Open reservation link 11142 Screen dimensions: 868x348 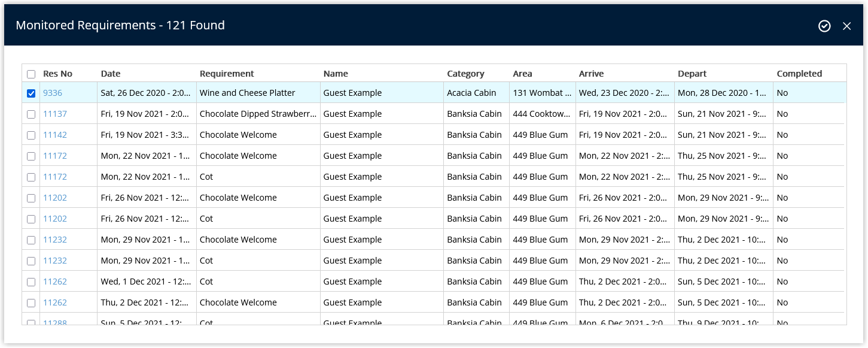55,135
